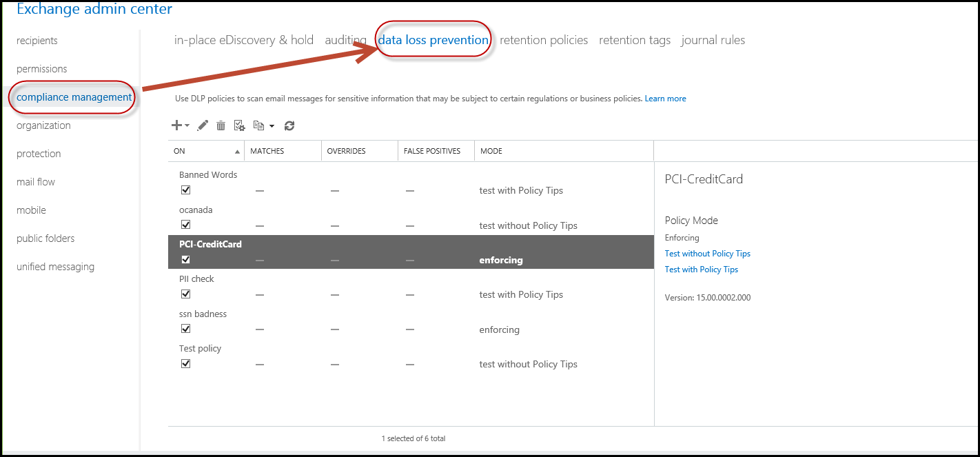Select the PCI-CreditCard row name

[210, 244]
